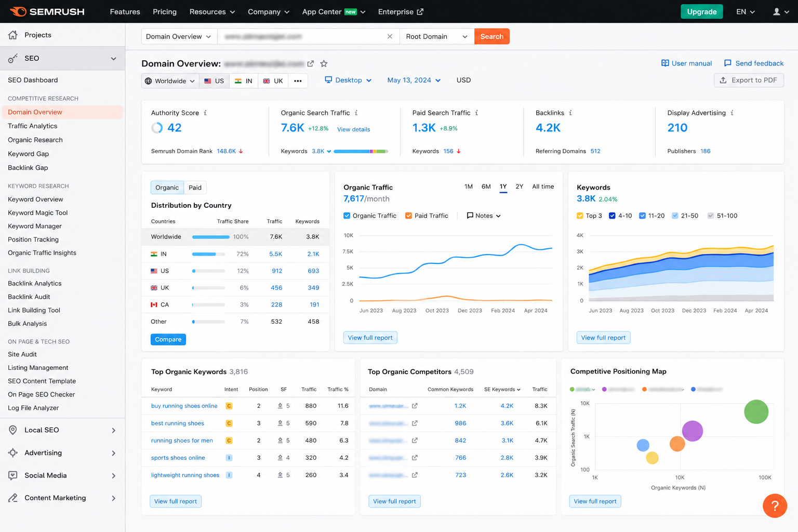Toggle the 21-50 keywords checkbox

(x=675, y=216)
